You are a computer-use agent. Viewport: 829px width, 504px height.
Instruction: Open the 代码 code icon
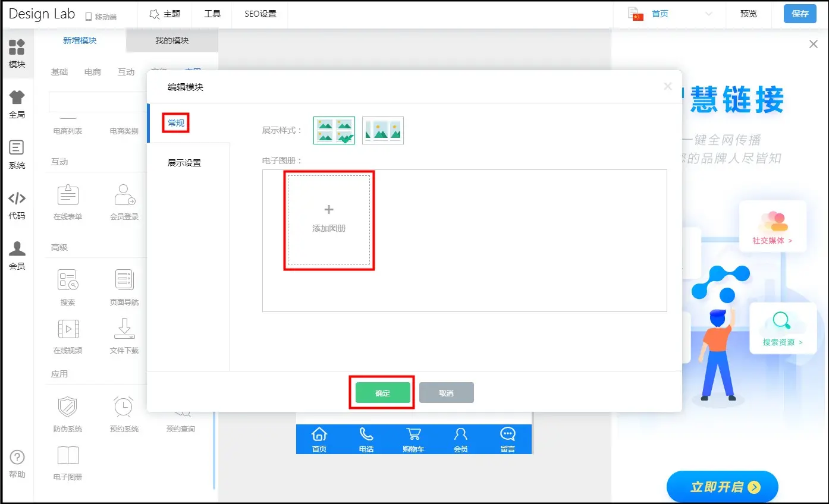pos(17,205)
